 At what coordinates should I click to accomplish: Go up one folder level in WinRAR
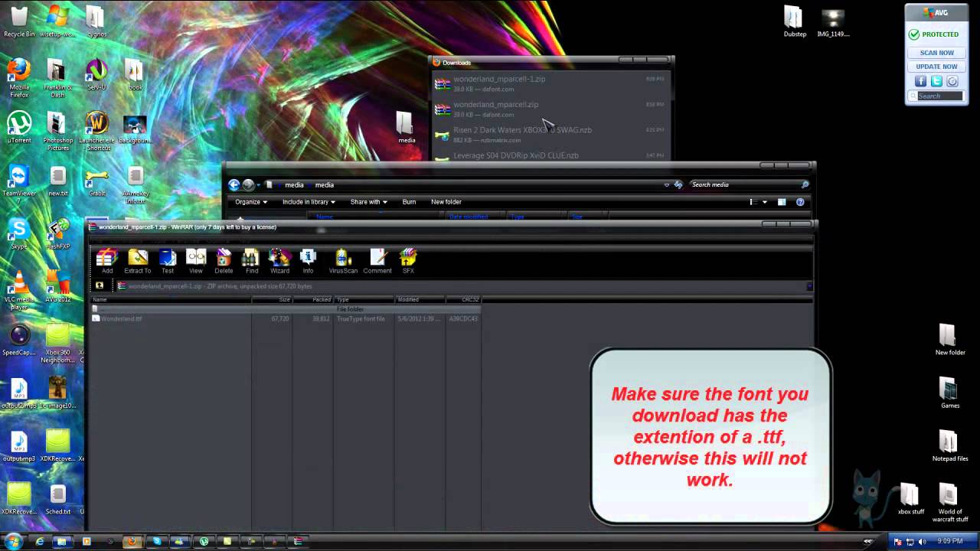(x=99, y=285)
